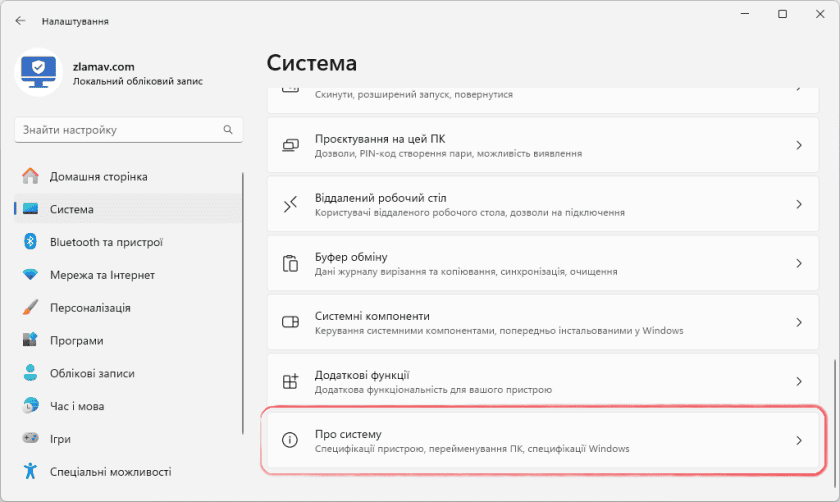Screen dimensions: 840x502
Task: Expand Додаткові функції chevron
Action: [799, 381]
